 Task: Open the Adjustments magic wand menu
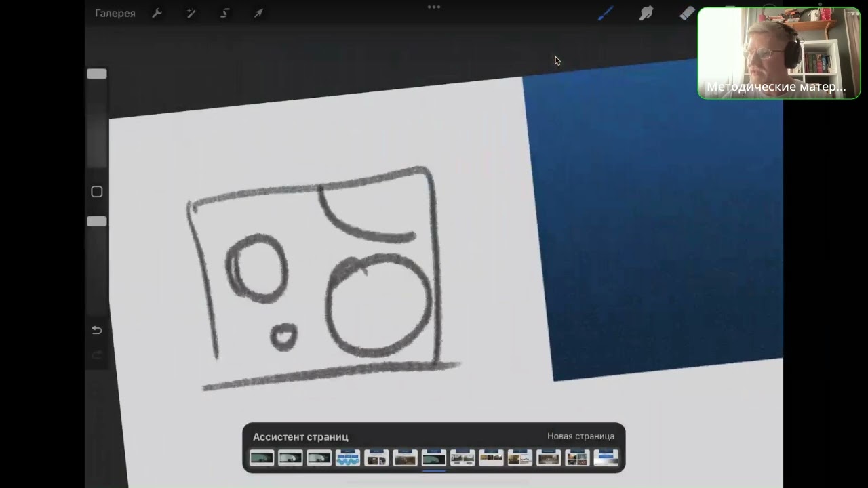(x=191, y=13)
